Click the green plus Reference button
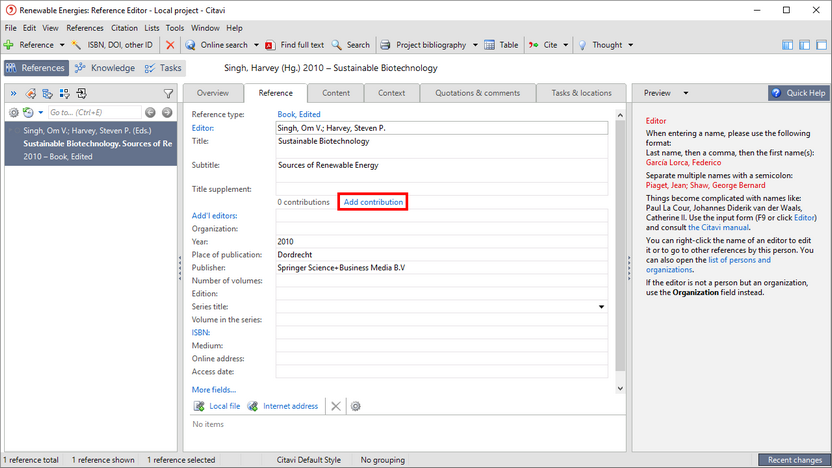The width and height of the screenshot is (832, 468). point(29,45)
